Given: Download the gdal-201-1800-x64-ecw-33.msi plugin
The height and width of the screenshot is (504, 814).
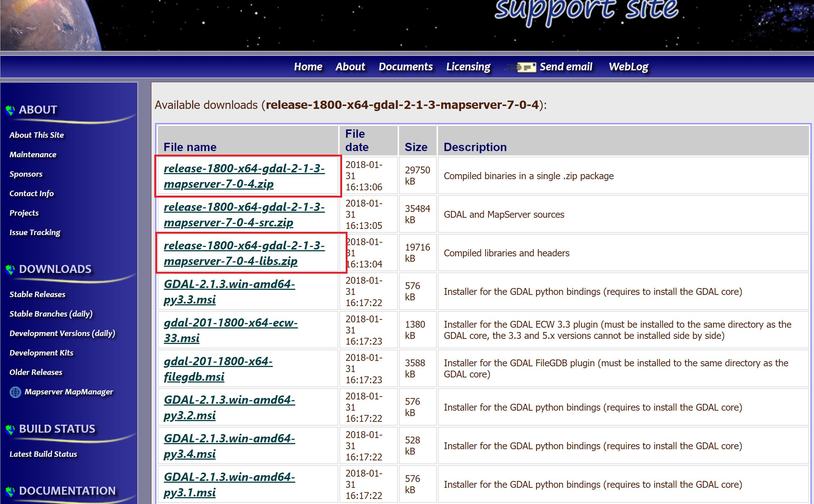Looking at the screenshot, I should [230, 330].
